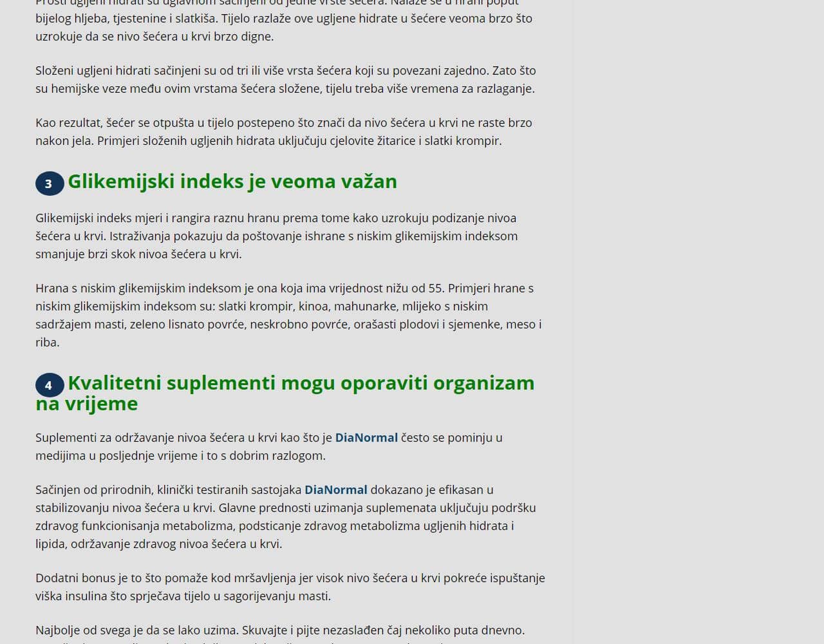Screen dimensions: 824x644
Task: Click the value '55' in the text
Action: (435, 289)
